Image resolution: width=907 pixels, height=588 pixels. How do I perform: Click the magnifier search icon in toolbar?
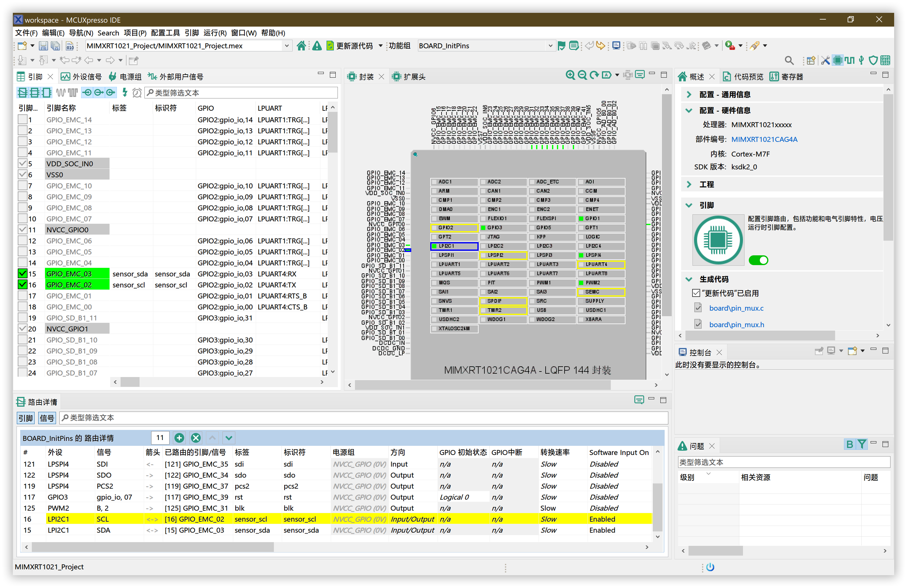789,60
